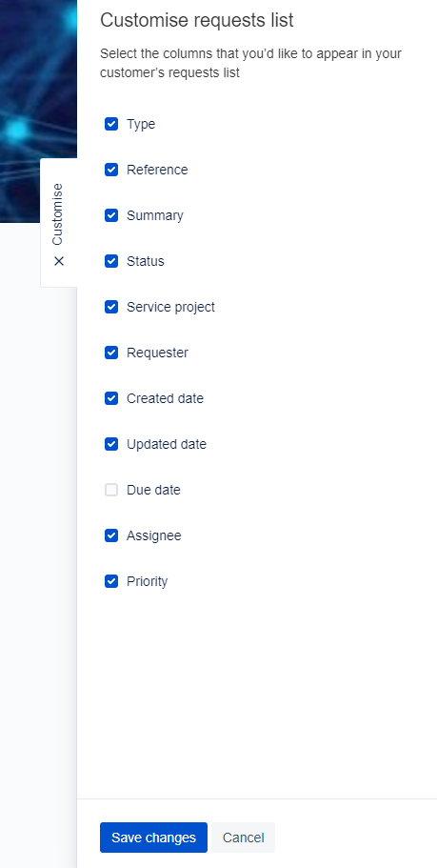Image resolution: width=437 pixels, height=868 pixels.
Task: Uncheck the Reference column checkbox
Action: coord(111,170)
